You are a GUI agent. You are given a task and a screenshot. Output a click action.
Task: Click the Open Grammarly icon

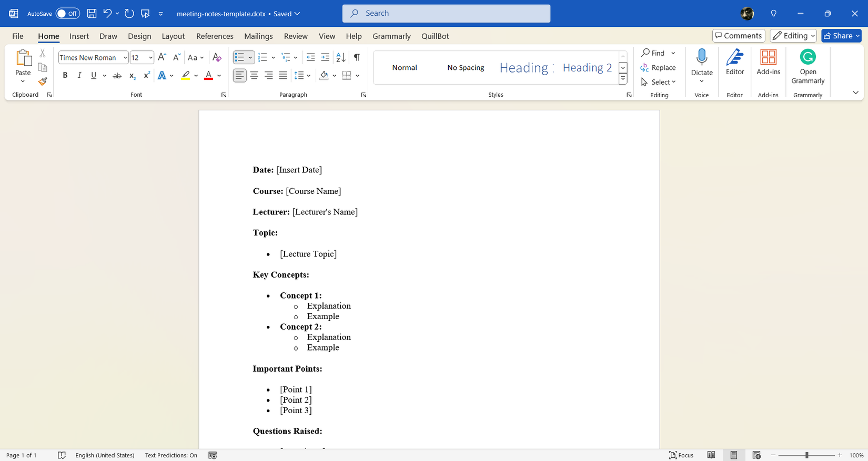(x=808, y=66)
